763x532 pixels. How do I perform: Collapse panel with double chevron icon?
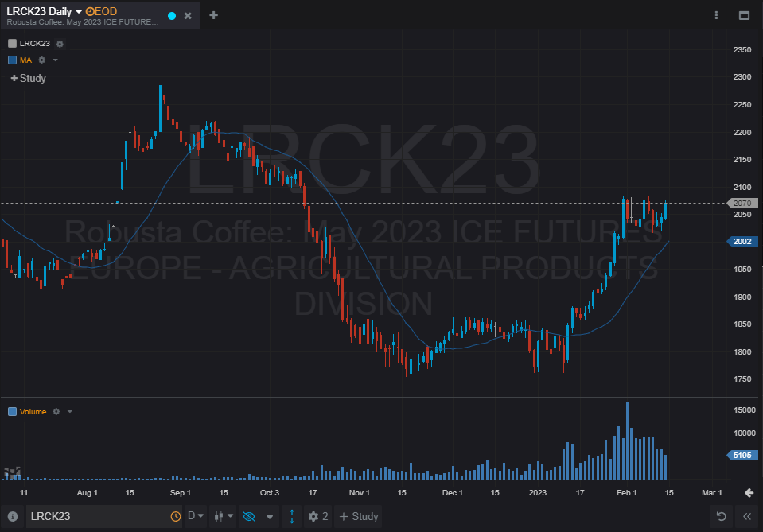pos(747,516)
